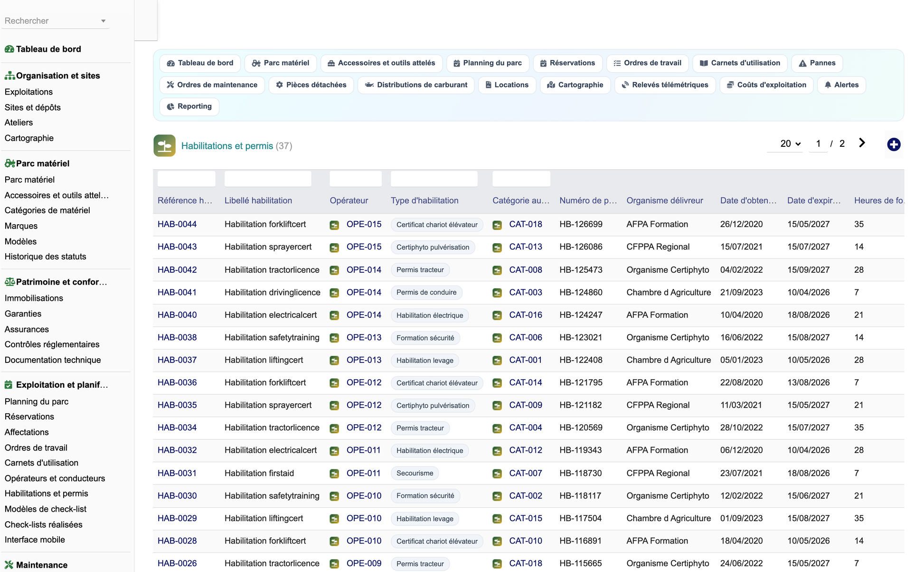Screen dimensions: 924x572
Task: Click operator icon in HAB-0042 row
Action: (x=334, y=270)
